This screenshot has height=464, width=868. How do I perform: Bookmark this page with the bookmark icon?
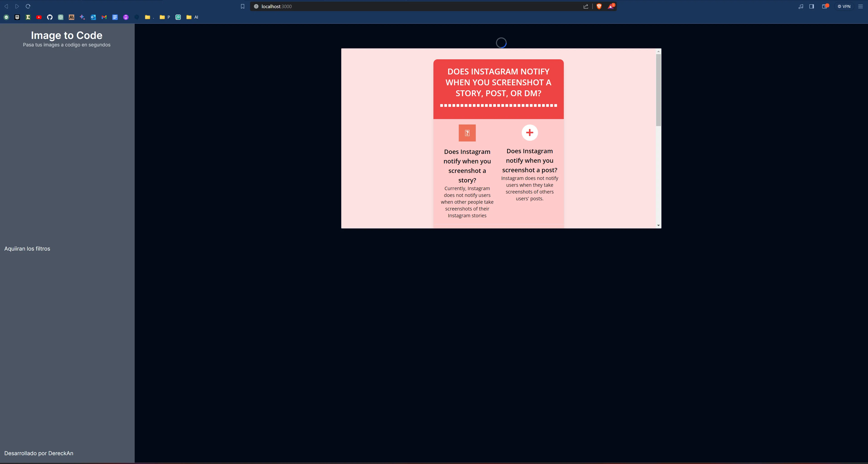(242, 6)
